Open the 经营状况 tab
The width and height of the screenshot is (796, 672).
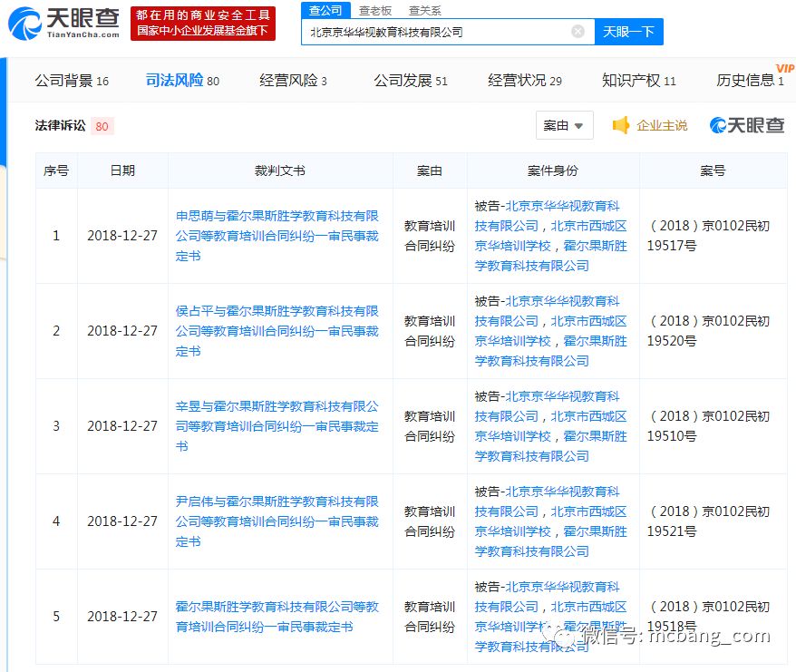pyautogui.click(x=524, y=80)
